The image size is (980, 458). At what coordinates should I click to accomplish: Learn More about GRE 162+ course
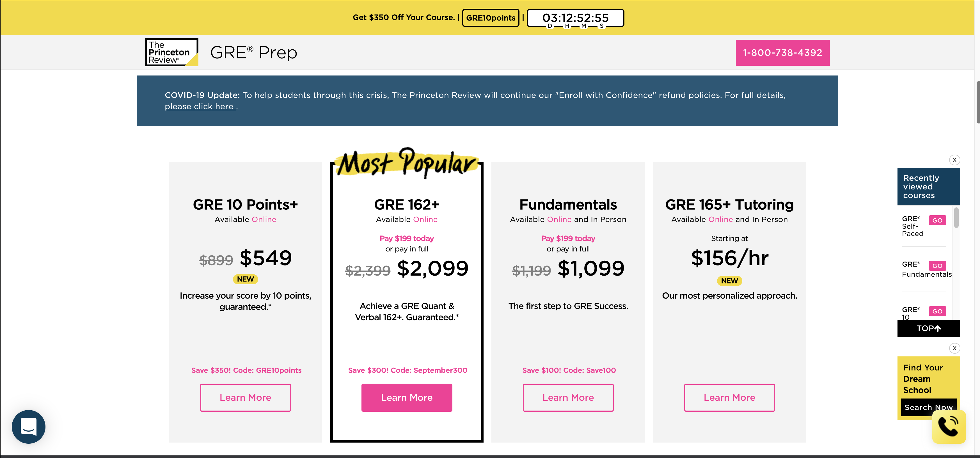tap(407, 397)
